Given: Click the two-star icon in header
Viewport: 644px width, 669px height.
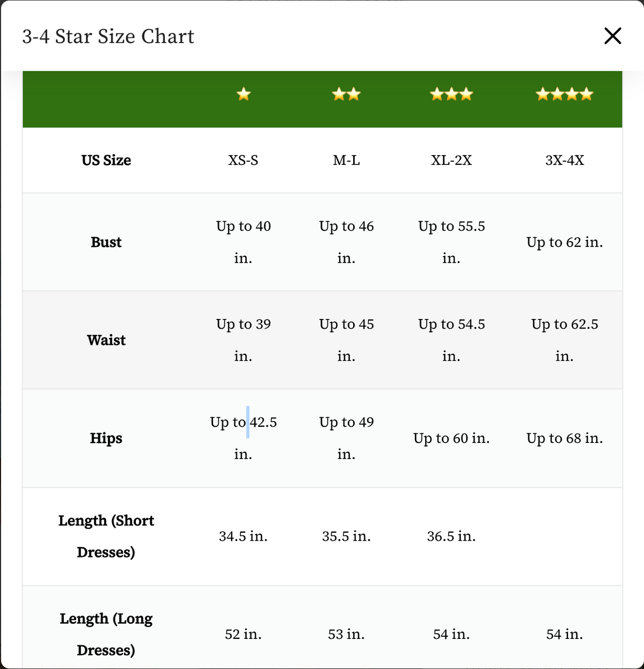Looking at the screenshot, I should click(346, 94).
